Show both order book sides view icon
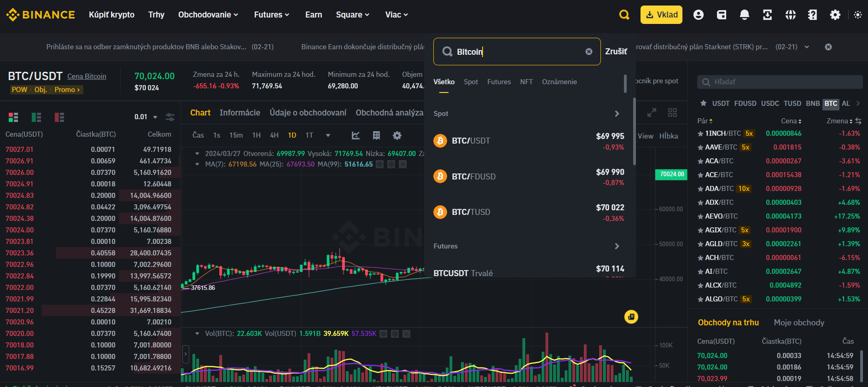The width and height of the screenshot is (868, 387). point(13,117)
